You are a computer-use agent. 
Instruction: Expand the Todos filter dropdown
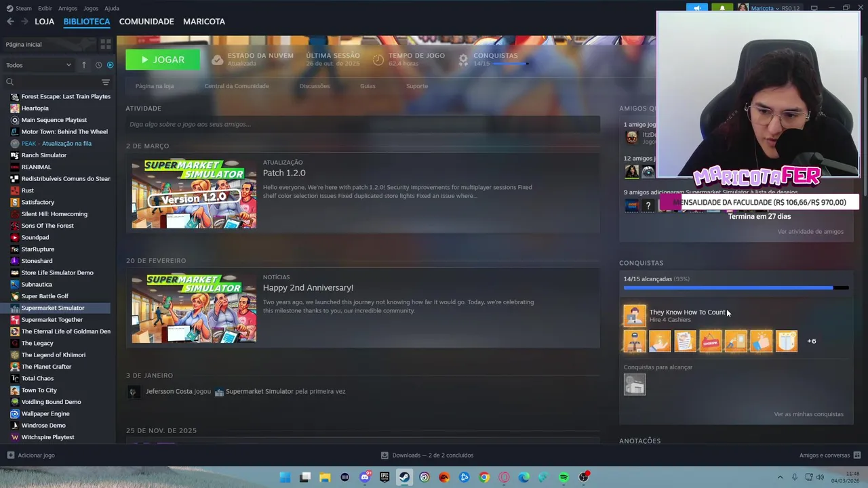coord(38,65)
